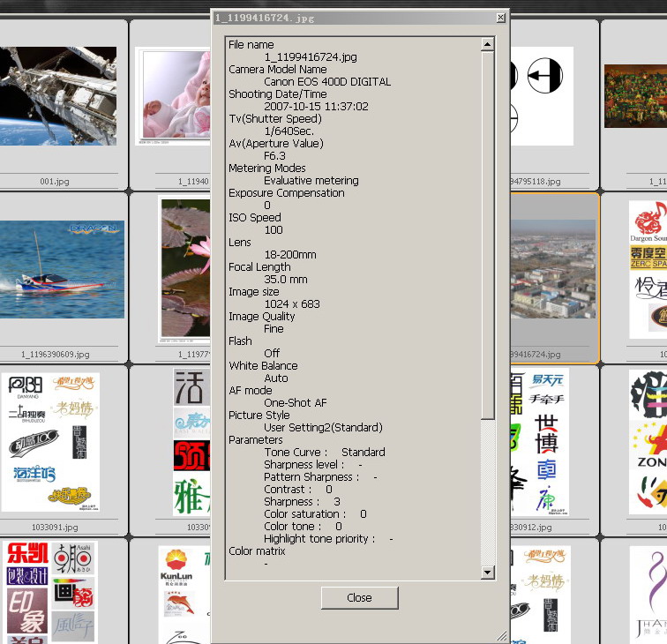667x644 pixels.
Task: Click the 'One-Shot AF' value
Action: (x=296, y=402)
